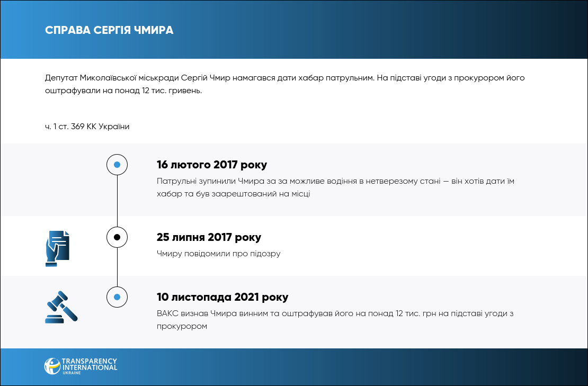Select the 10 листопада 2021 timeline dot
Viewport: 588px width, 386px height.
click(x=117, y=297)
